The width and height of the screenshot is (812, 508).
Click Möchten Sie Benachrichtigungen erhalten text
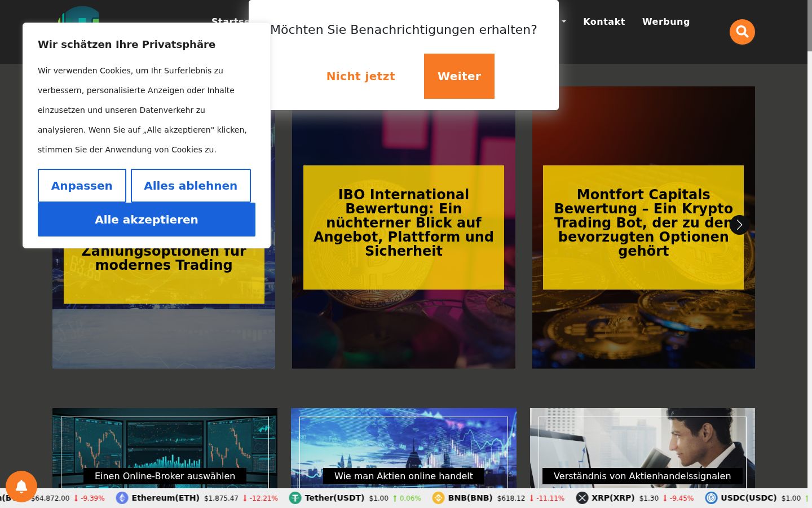pos(404,29)
